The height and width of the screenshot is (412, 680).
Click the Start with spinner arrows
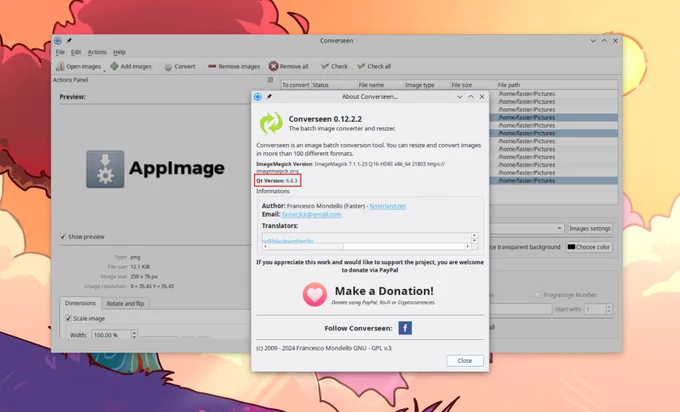coord(609,309)
